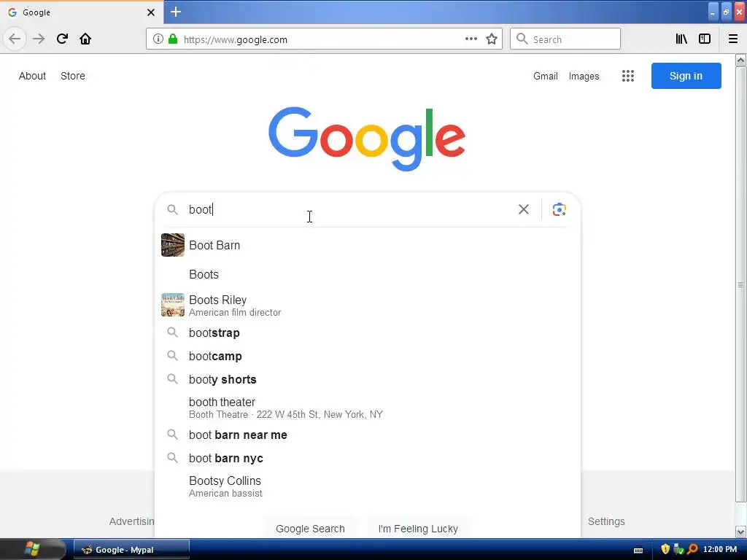Image resolution: width=747 pixels, height=560 pixels.
Task: Click magnifier icon beside boot barn near me
Action: [x=172, y=435]
